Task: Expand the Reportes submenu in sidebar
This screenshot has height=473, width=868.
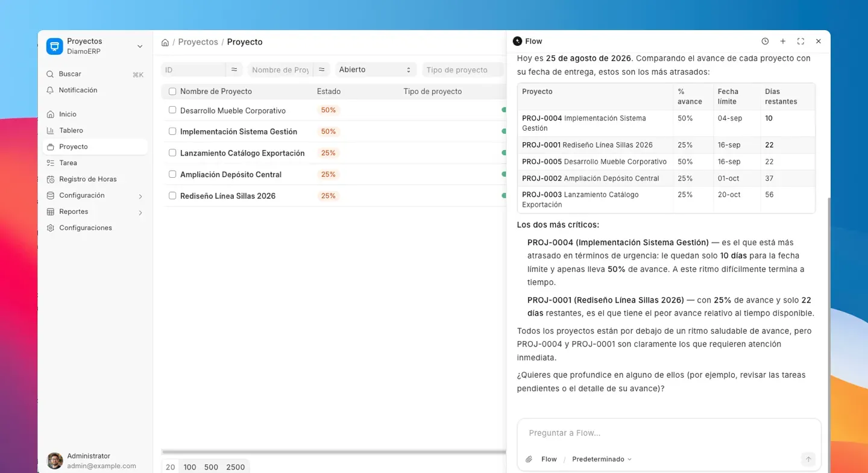Action: [x=140, y=213]
